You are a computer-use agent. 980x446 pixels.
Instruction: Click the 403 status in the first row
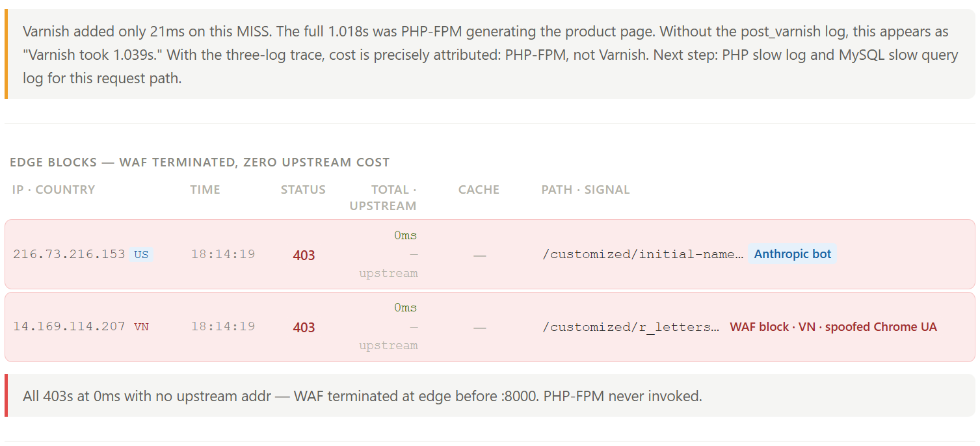(x=304, y=256)
